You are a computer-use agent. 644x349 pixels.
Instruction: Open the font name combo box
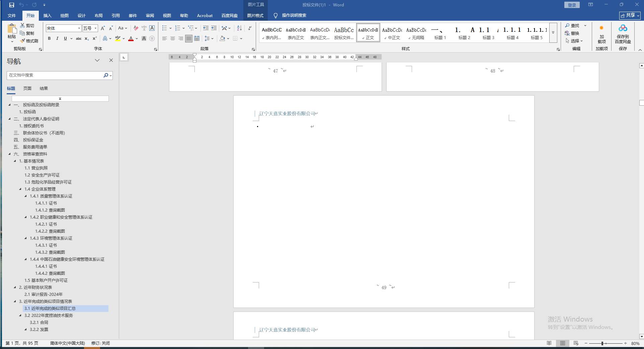click(x=64, y=28)
